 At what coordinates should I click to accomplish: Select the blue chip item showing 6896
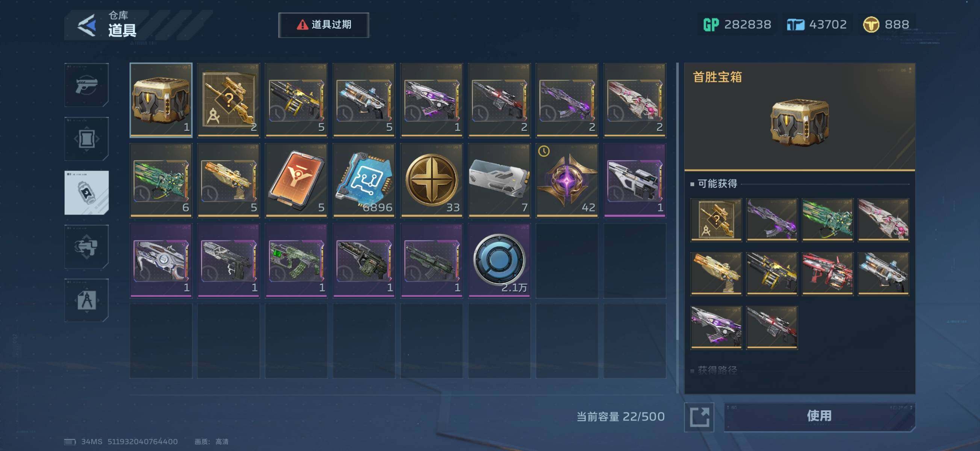[364, 180]
